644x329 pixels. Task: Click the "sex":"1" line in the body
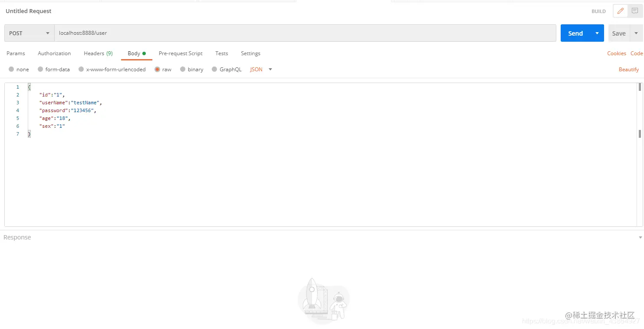[x=52, y=126]
